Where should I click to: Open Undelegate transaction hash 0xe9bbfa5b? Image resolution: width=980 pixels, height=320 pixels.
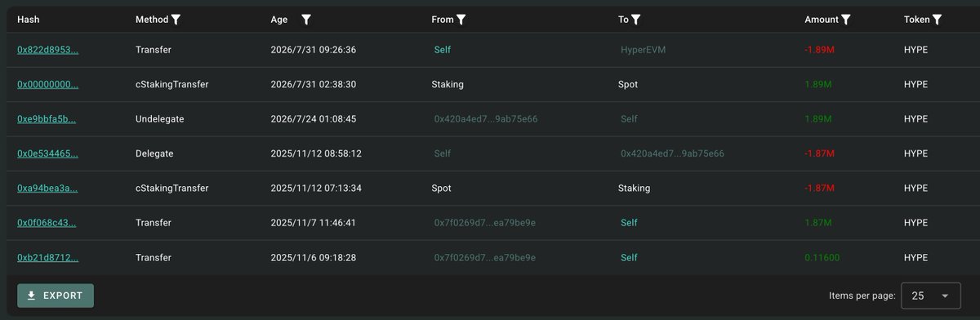coord(48,119)
